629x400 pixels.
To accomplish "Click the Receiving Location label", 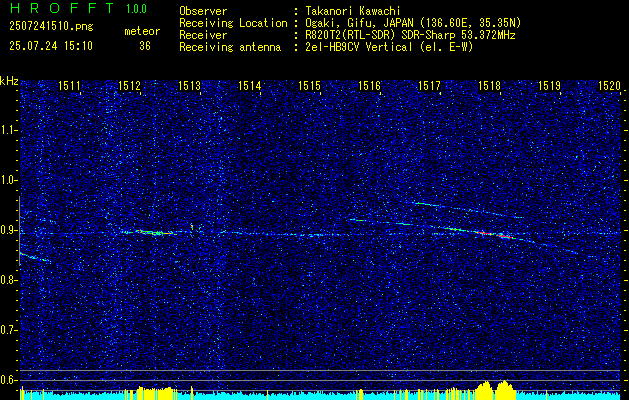I will [233, 23].
